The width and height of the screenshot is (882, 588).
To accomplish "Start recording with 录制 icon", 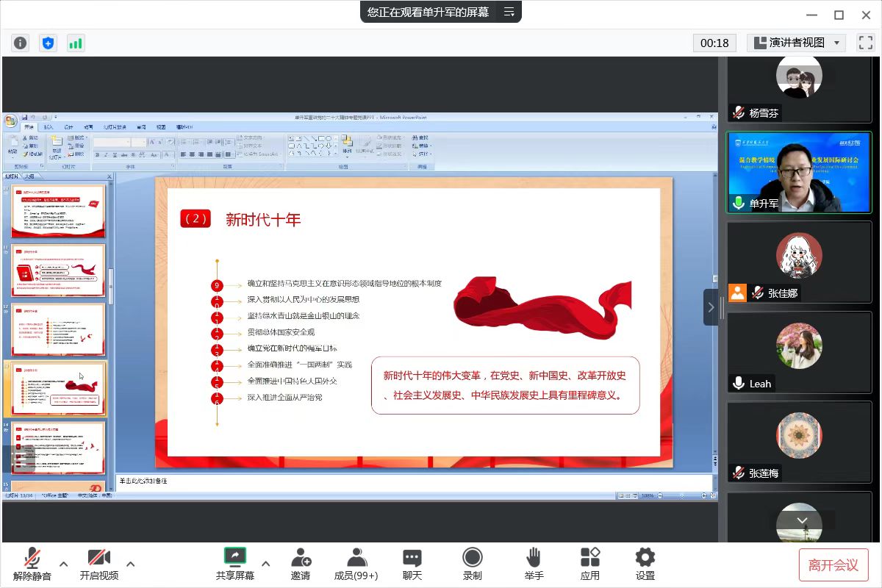I will tap(473, 563).
